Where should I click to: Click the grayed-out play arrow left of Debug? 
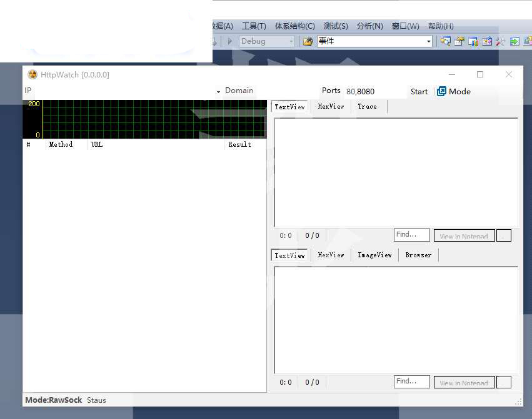[x=229, y=42]
